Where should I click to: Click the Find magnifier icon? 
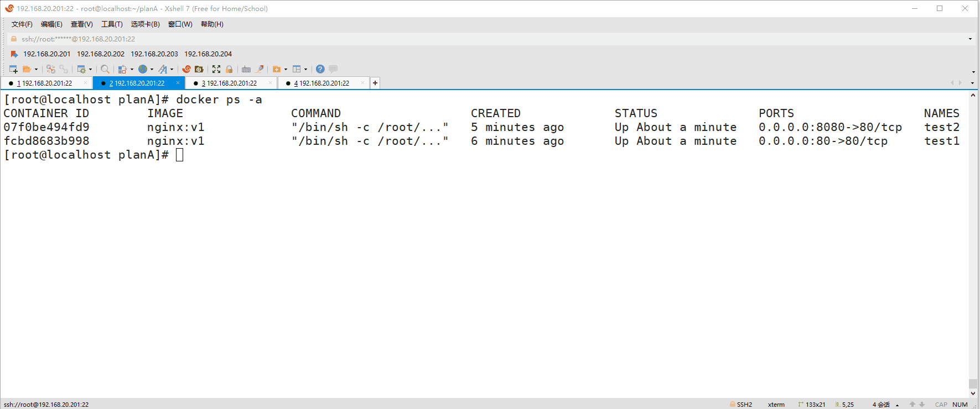[105, 69]
